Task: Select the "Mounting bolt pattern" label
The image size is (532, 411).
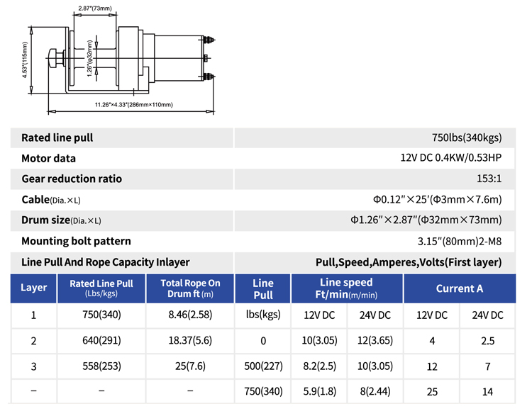Action: pyautogui.click(x=76, y=241)
